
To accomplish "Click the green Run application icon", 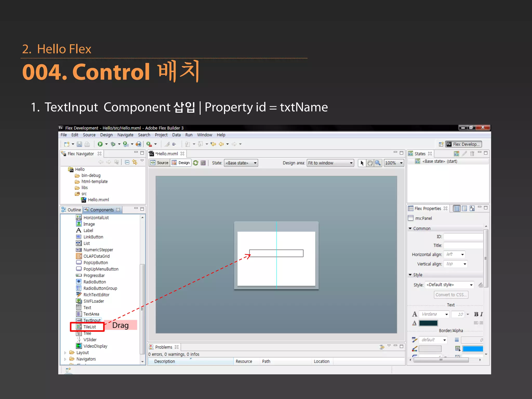I will [100, 144].
